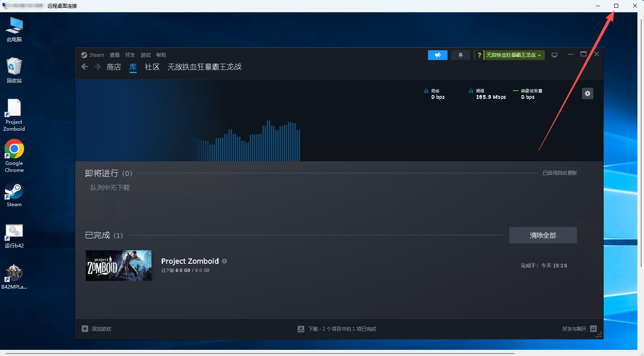Click the blue megaphone announcements icon
644x356 pixels.
(x=437, y=55)
